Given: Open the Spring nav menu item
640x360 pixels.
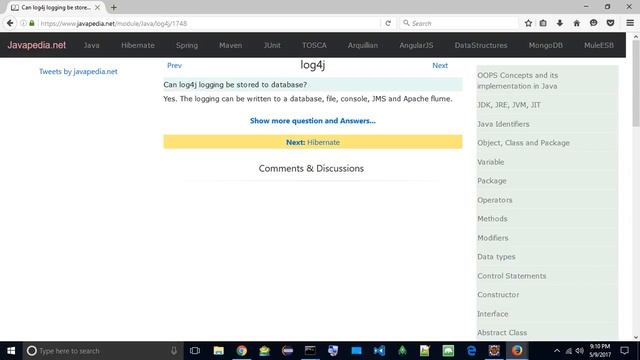Looking at the screenshot, I should (187, 45).
